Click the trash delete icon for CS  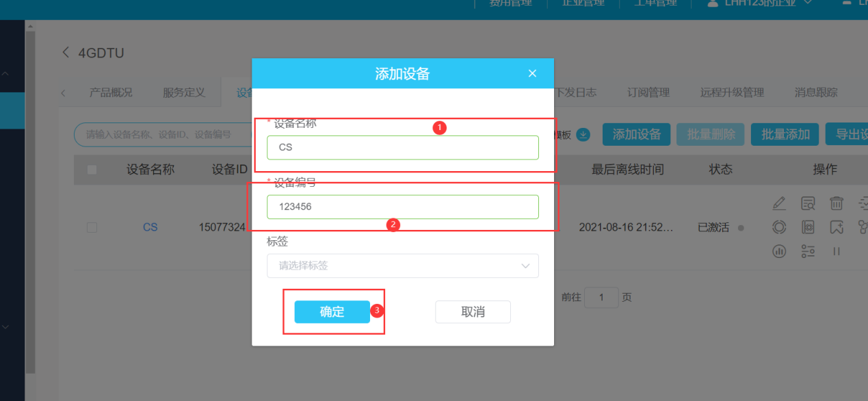click(x=837, y=203)
